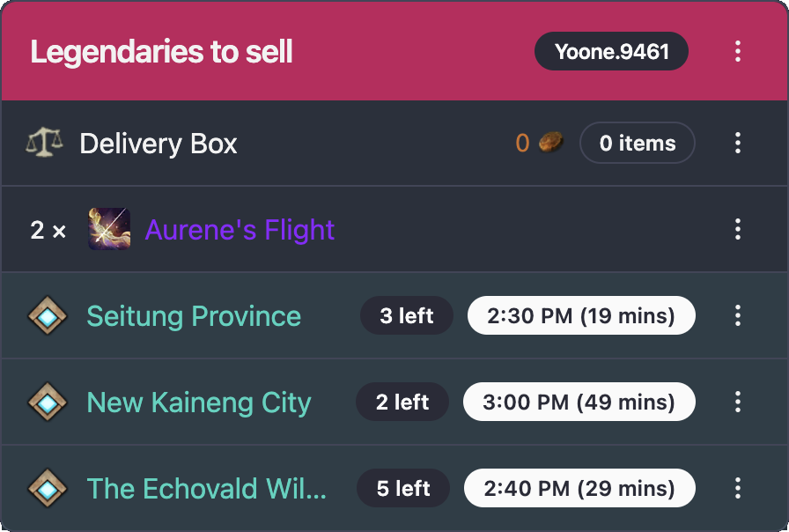
Task: Click the Delivery Box scales icon
Action: [44, 143]
